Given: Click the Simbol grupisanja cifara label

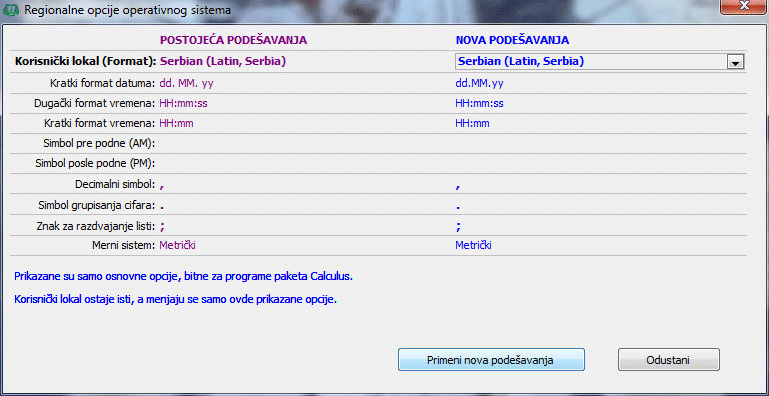Looking at the screenshot, I should point(97,205).
